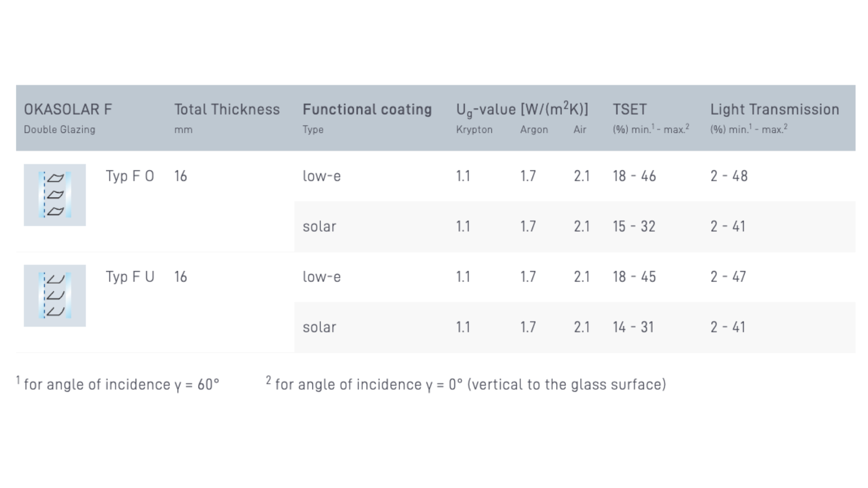Click the Typ F O glazing diagram icon
The image size is (868, 488).
55,195
